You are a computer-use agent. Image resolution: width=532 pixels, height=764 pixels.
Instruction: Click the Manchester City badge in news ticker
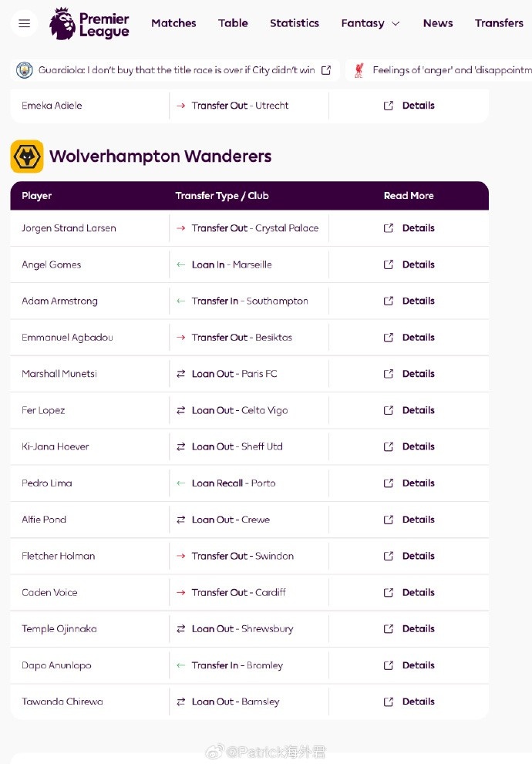[x=25, y=70]
